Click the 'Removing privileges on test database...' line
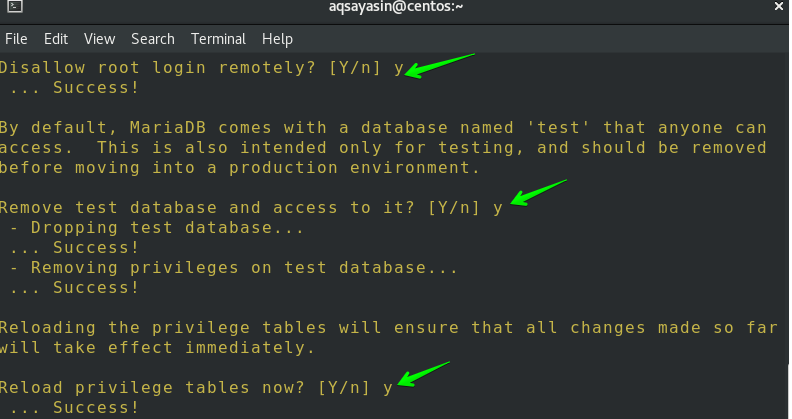The width and height of the screenshot is (792, 419). tap(234, 268)
